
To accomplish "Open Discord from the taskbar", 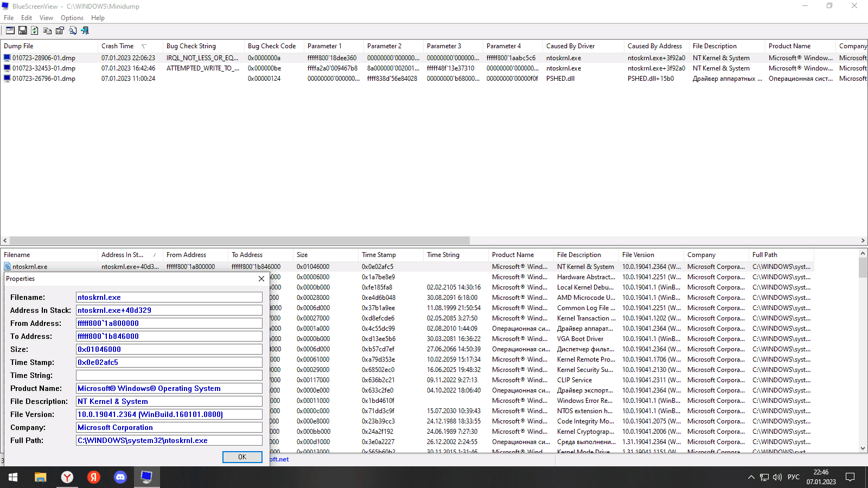I will [x=120, y=477].
